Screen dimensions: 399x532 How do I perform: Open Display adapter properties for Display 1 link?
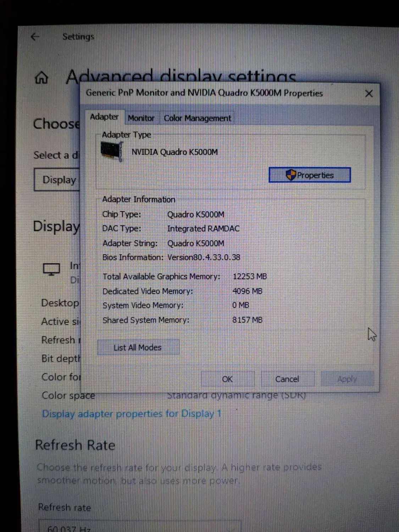tap(132, 414)
